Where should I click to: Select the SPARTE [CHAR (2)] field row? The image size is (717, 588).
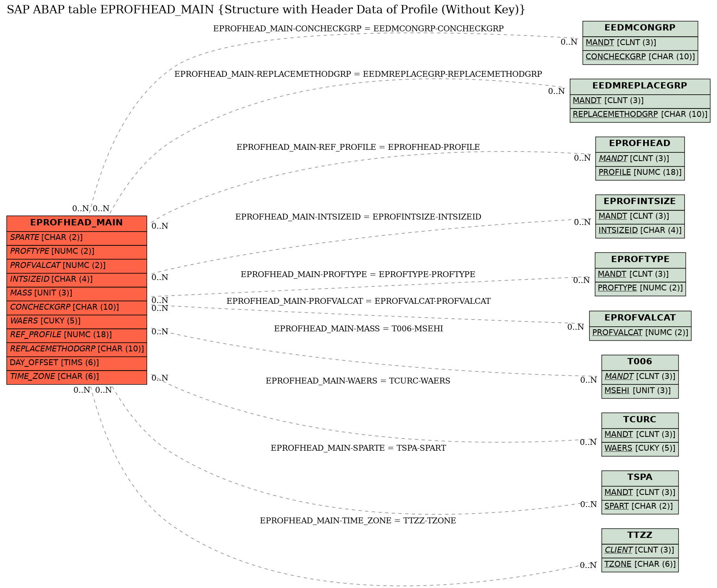click(x=77, y=238)
